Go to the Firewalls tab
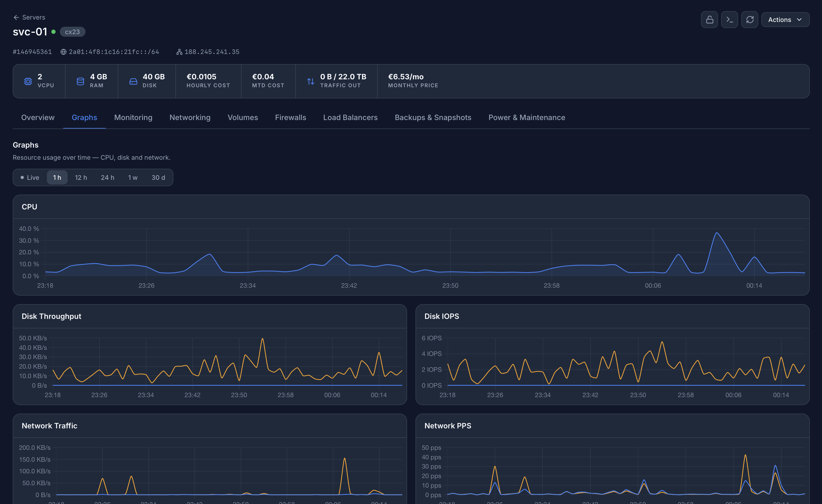This screenshot has height=504, width=822. click(290, 117)
